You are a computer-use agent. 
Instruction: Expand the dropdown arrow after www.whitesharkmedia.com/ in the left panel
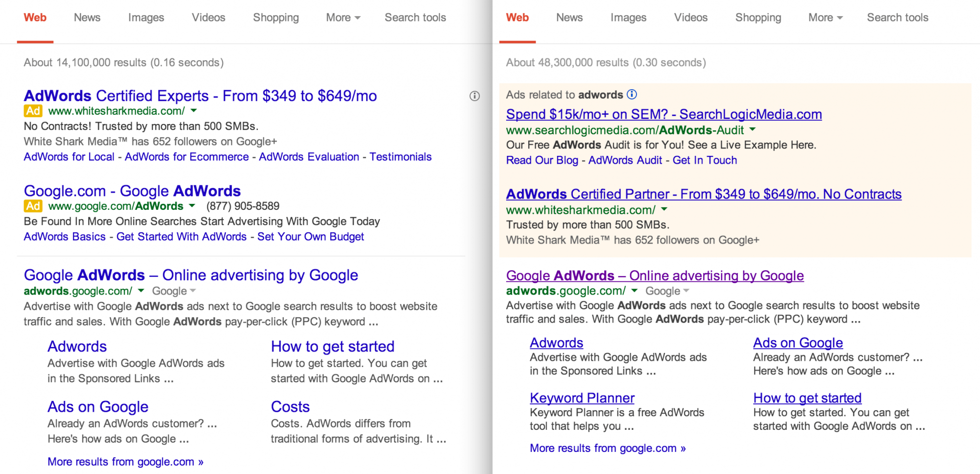(194, 111)
